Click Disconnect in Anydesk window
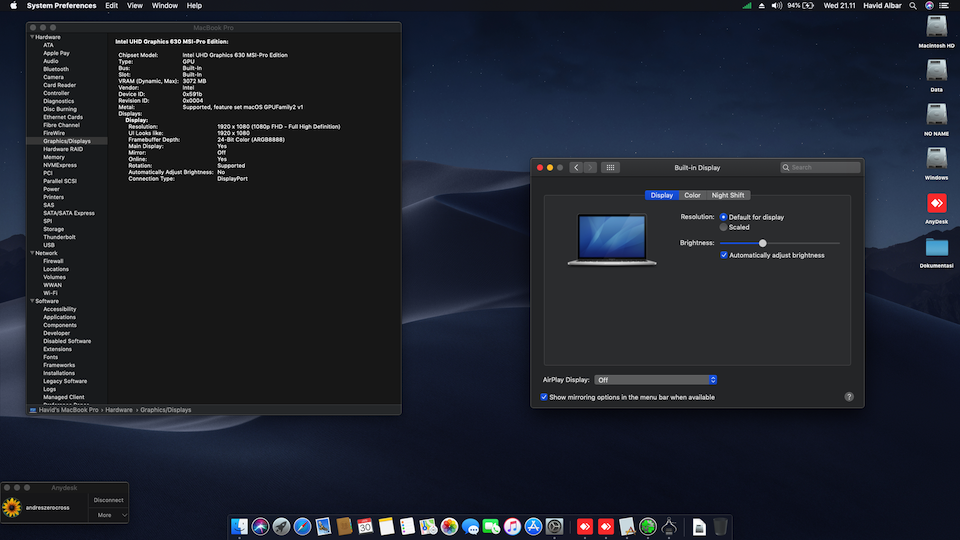960x540 pixels. [108, 500]
